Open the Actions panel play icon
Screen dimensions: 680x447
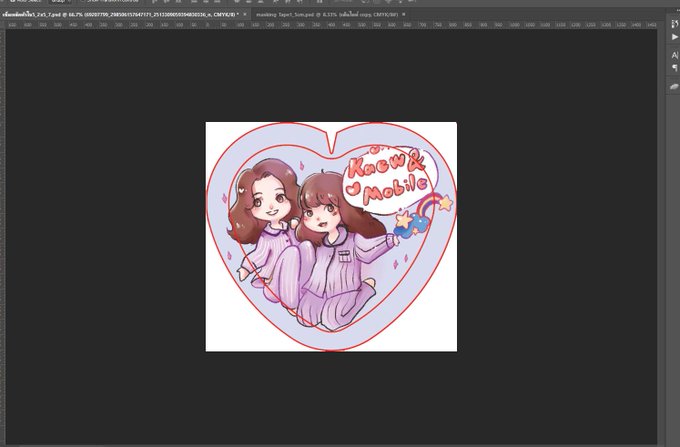pyautogui.click(x=674, y=37)
